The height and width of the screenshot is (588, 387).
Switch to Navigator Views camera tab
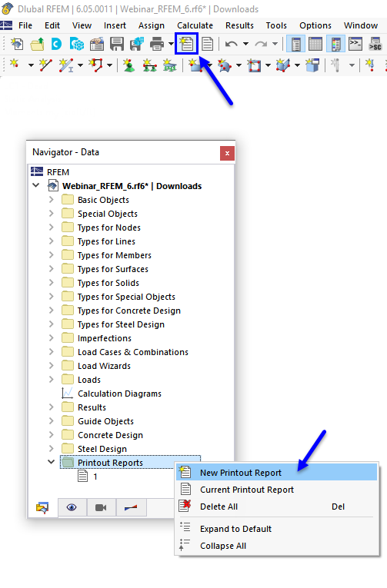click(101, 507)
